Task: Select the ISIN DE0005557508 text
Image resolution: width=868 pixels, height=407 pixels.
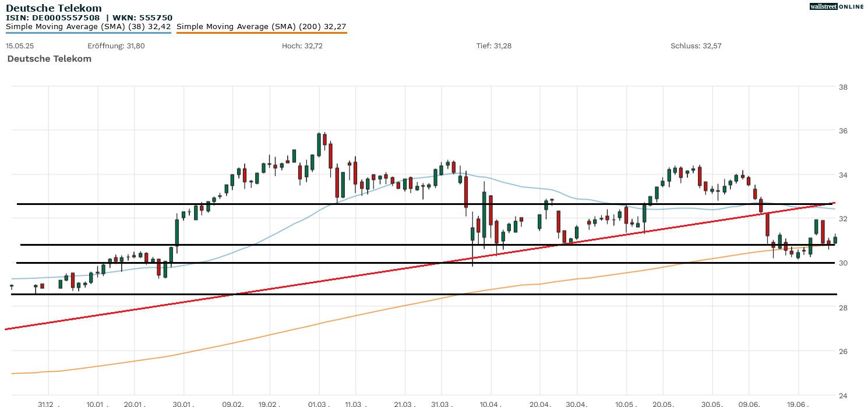Action: coord(53,17)
